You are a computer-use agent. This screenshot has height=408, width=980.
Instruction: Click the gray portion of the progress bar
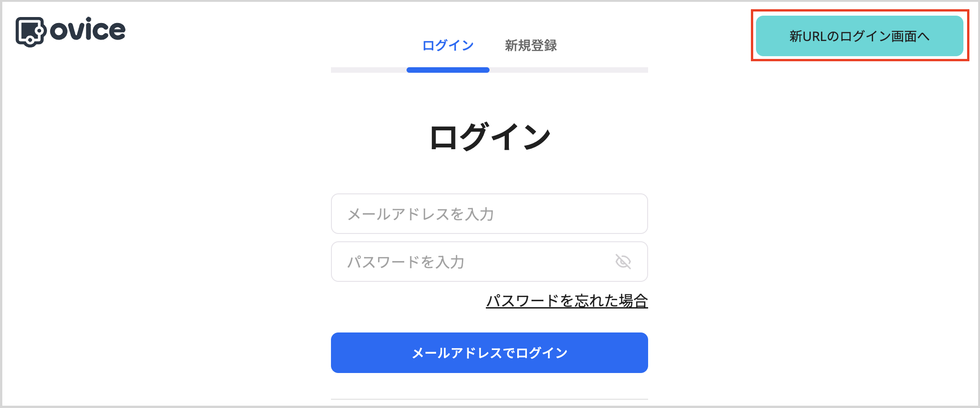click(x=576, y=70)
